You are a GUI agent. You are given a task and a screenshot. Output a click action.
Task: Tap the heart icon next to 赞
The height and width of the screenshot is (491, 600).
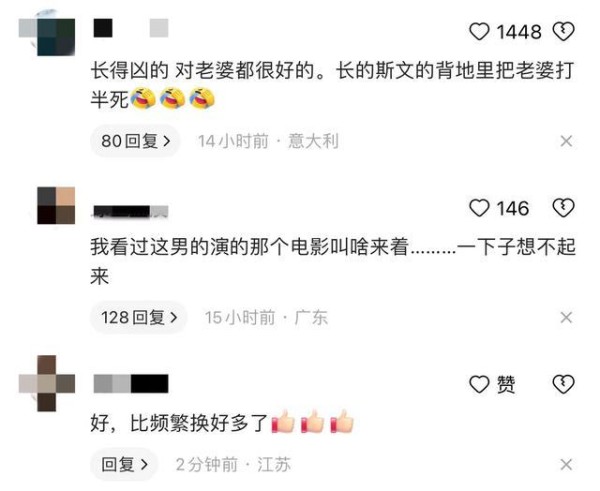(479, 384)
